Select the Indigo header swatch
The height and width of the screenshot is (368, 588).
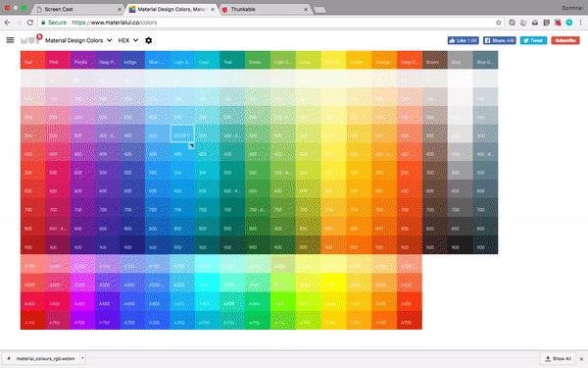tap(132, 60)
